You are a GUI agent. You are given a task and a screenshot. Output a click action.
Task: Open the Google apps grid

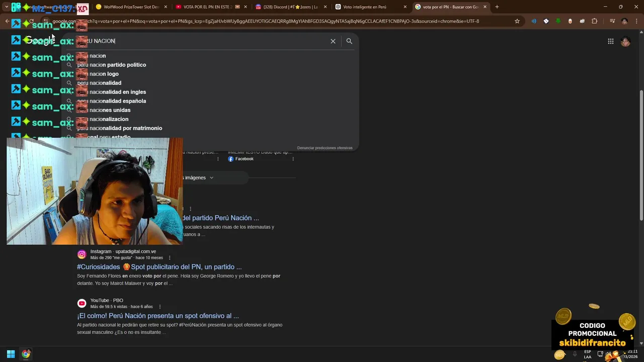pyautogui.click(x=610, y=42)
